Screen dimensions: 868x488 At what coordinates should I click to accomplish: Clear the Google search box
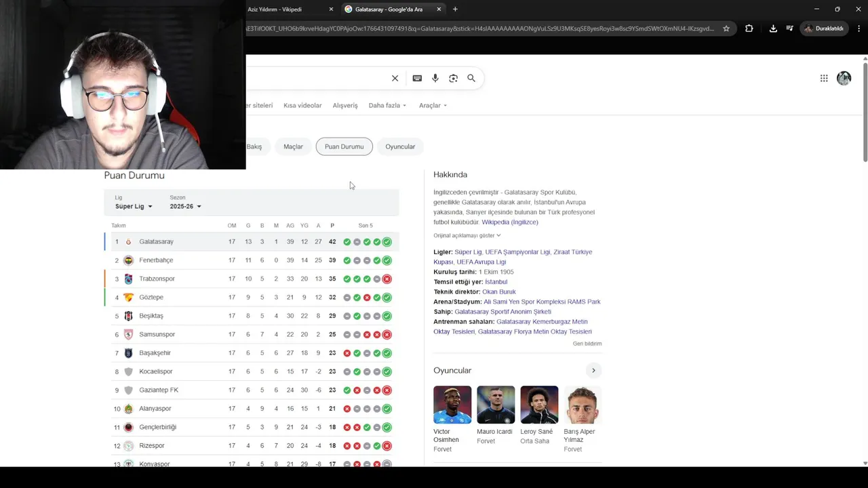(x=395, y=78)
